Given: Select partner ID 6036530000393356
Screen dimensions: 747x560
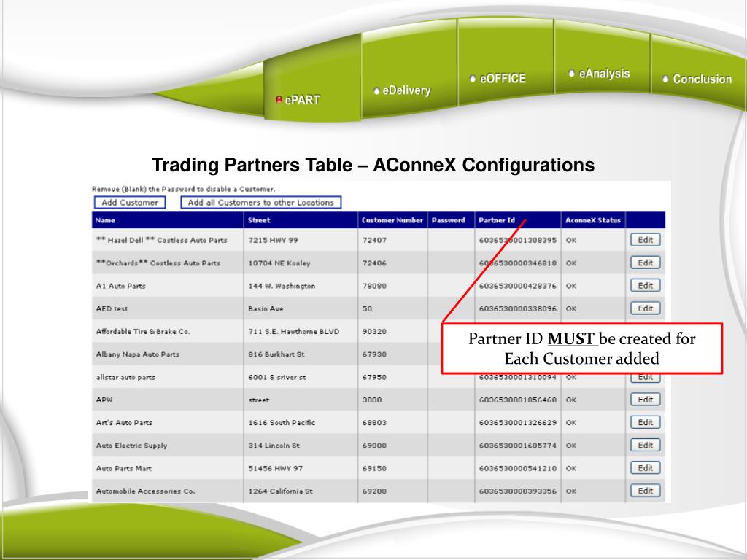Looking at the screenshot, I should (x=518, y=491).
